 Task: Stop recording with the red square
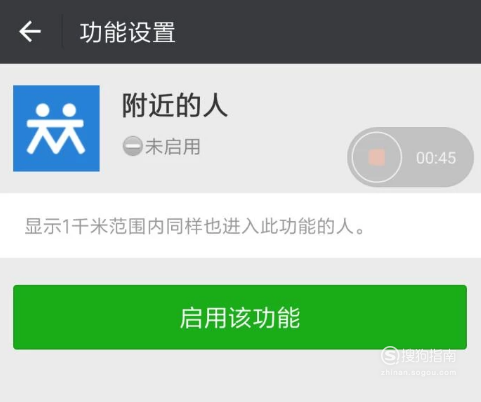[377, 157]
